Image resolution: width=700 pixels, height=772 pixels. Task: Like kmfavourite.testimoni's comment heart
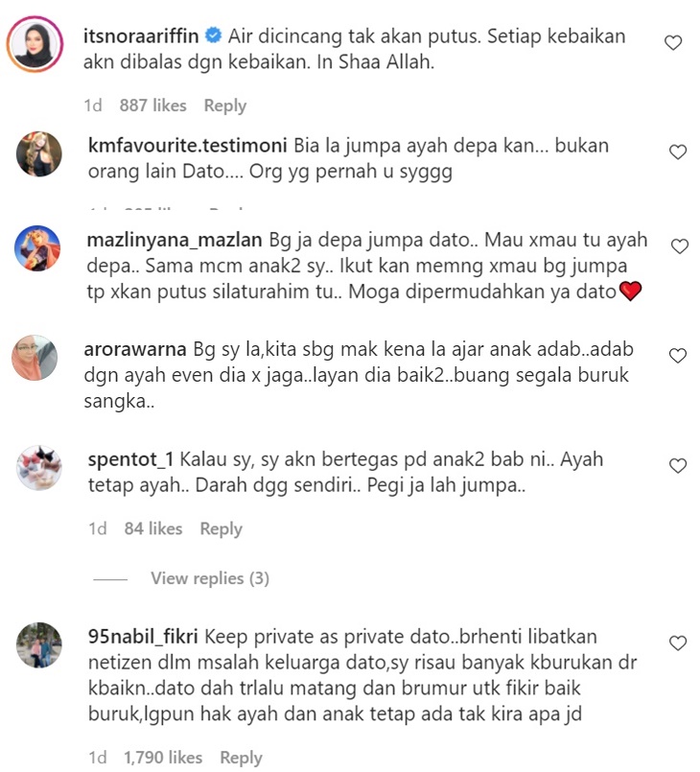(x=678, y=152)
